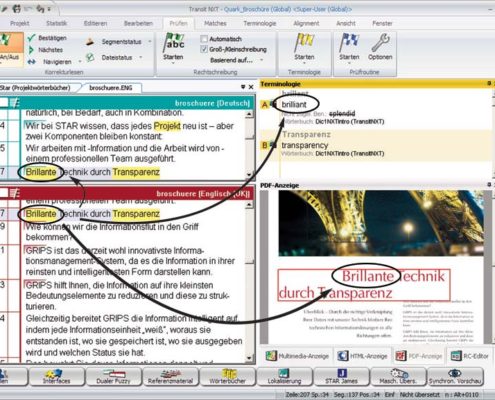This screenshot has width=495, height=400.
Task: Expand the Dateistatus dropdown arrow
Action: 140,57
